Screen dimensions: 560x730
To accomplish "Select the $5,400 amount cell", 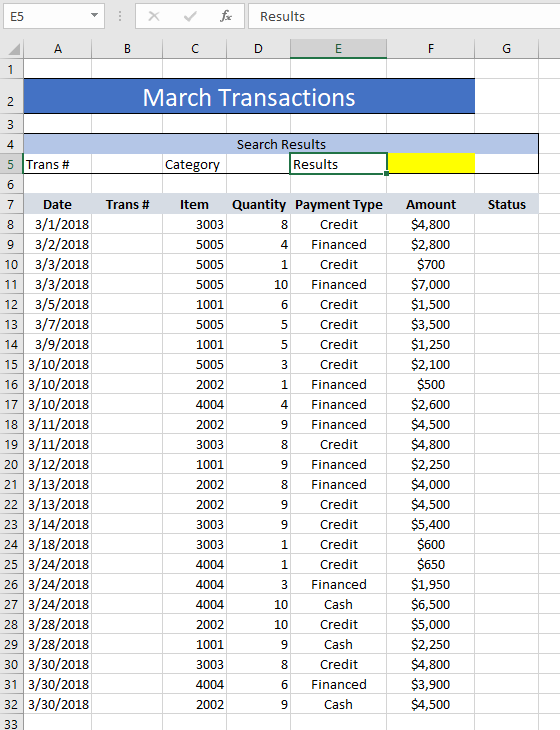I will pos(431,525).
